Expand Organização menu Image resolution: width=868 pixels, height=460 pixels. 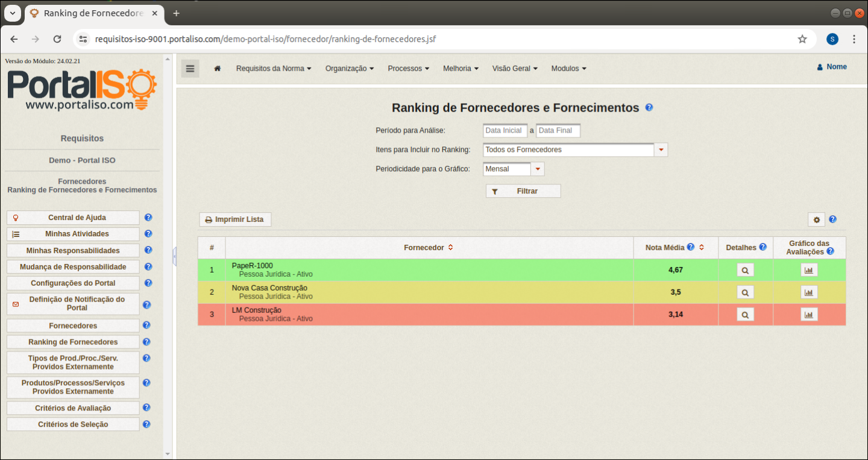(x=350, y=69)
